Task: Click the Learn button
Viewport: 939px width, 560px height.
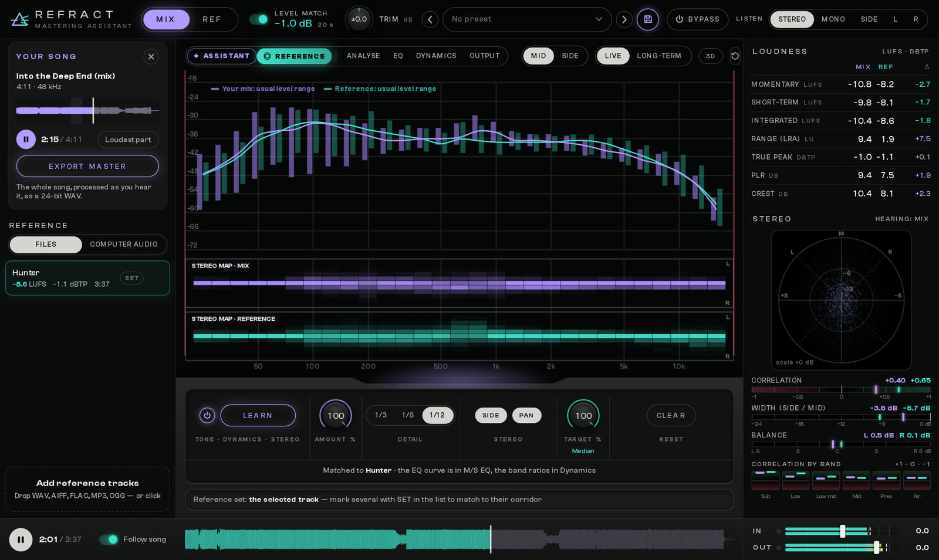Action: (258, 415)
